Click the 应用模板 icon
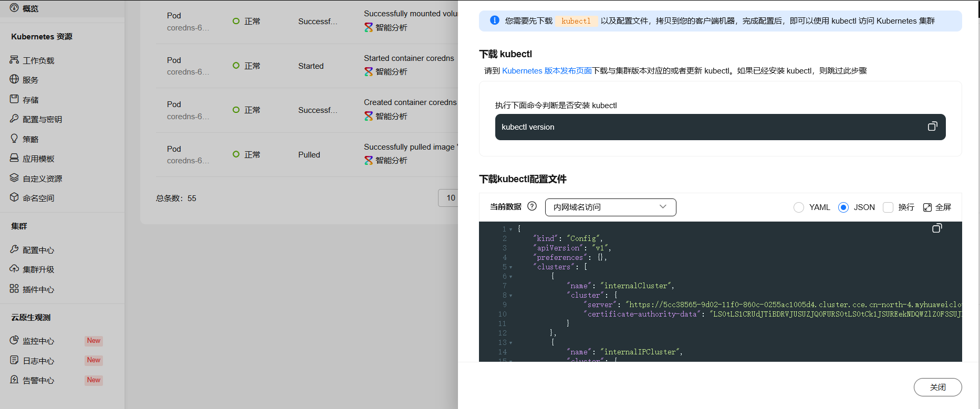Image resolution: width=980 pixels, height=409 pixels. click(14, 158)
